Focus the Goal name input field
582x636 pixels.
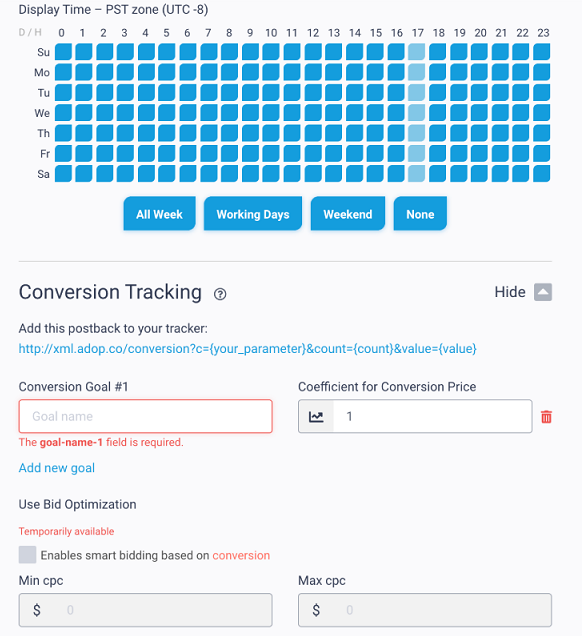pyautogui.click(x=146, y=416)
